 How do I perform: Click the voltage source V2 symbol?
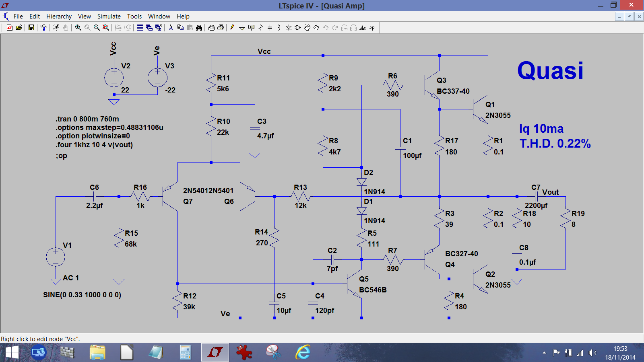coord(114,78)
